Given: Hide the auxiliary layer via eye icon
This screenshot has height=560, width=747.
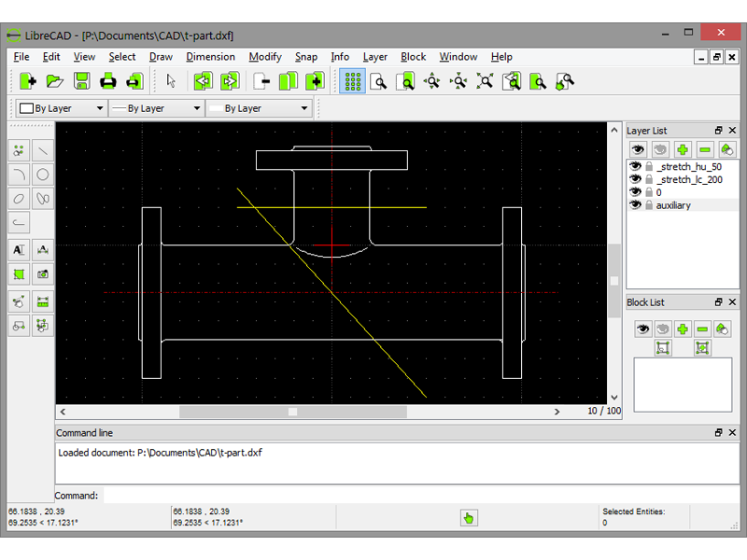Looking at the screenshot, I should 636,205.
